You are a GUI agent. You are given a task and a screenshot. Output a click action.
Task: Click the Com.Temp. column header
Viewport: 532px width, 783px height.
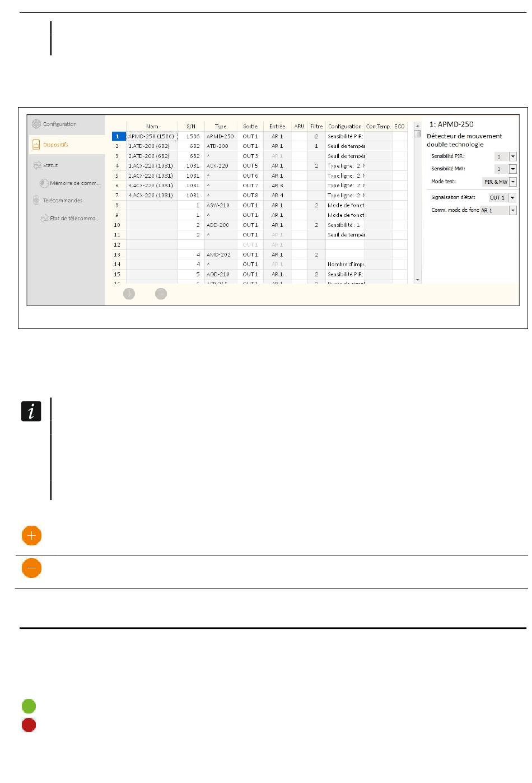point(379,126)
